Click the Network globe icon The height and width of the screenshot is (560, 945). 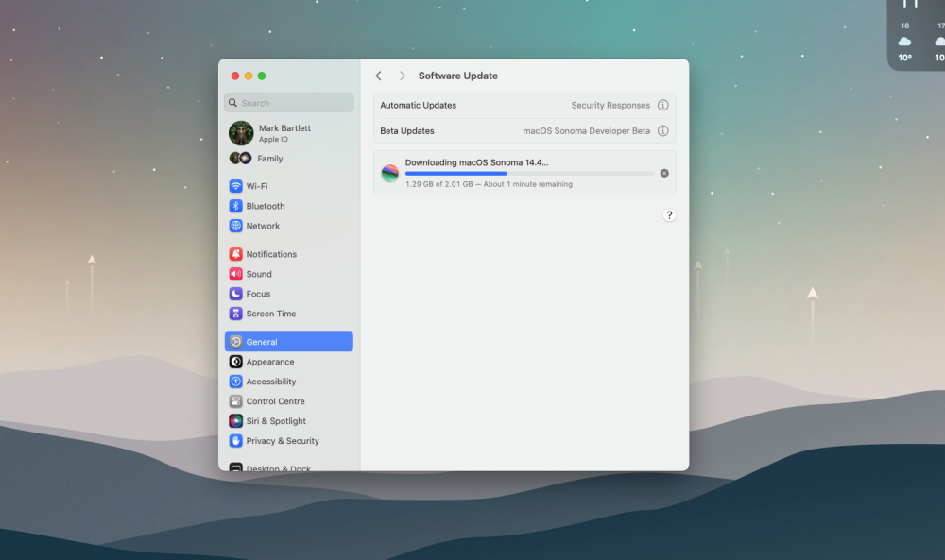[x=235, y=226]
